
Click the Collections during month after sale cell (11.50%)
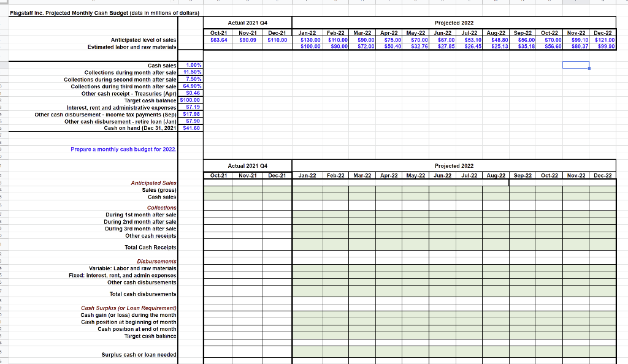coord(190,72)
